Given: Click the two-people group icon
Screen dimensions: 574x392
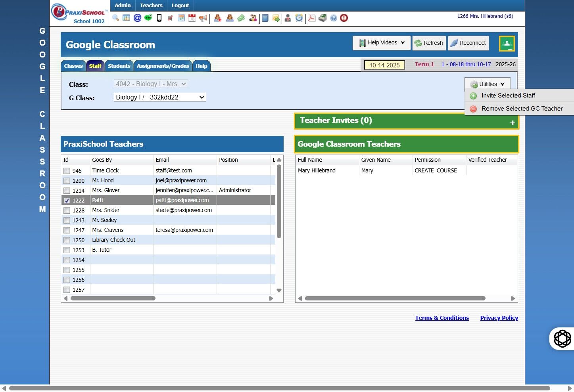Looking at the screenshot, I should coord(253,18).
